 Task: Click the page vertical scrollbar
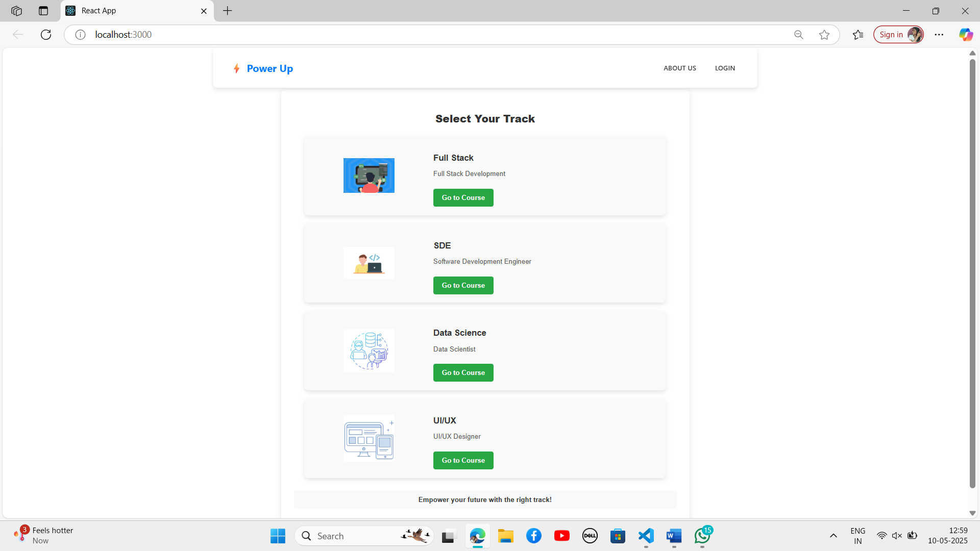tap(972, 273)
